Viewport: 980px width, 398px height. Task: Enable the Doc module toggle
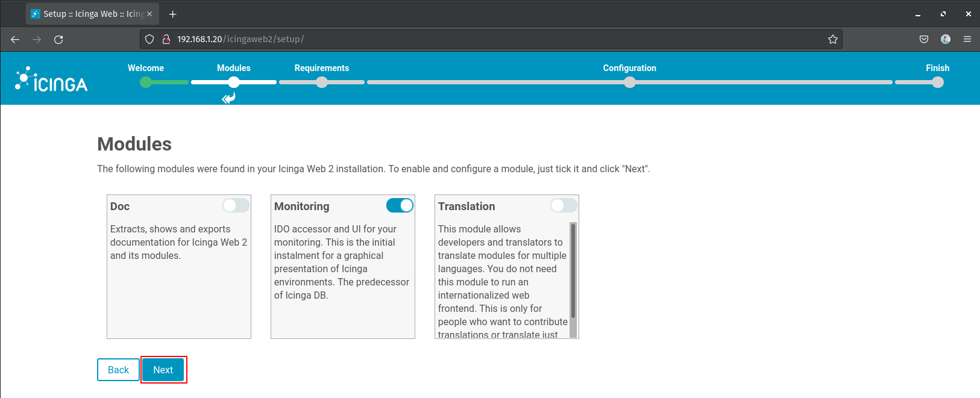tap(236, 205)
